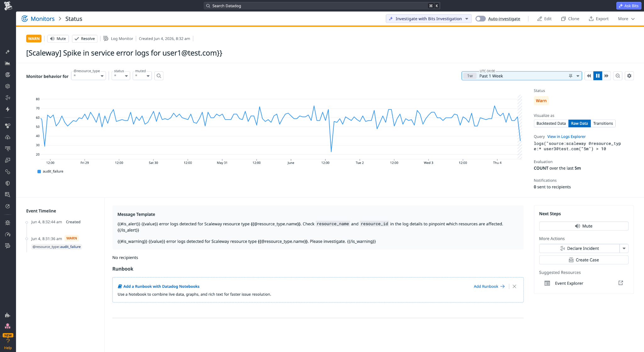Toggle audit_failure legend color swatch
Image resolution: width=644 pixels, height=352 pixels.
(39, 171)
